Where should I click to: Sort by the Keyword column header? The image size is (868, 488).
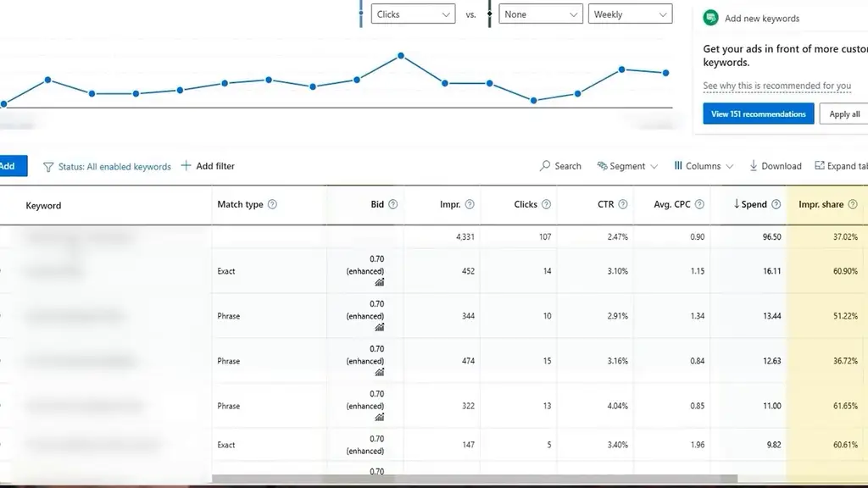pos(43,205)
